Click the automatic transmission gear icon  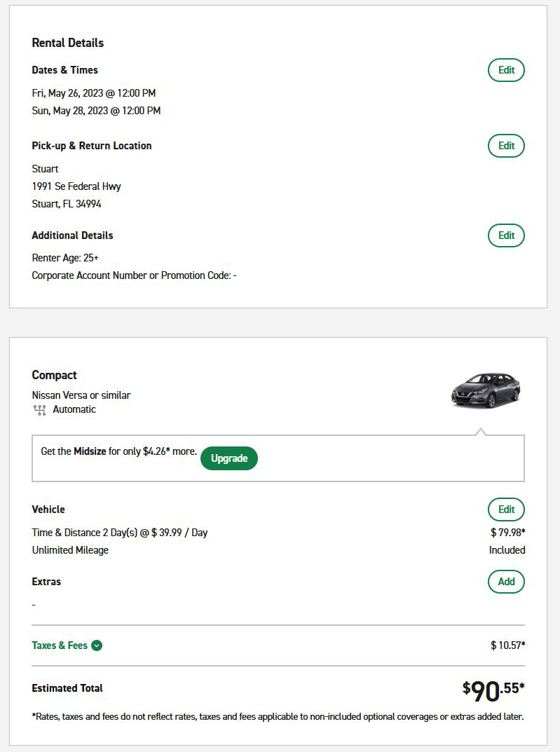(x=40, y=410)
